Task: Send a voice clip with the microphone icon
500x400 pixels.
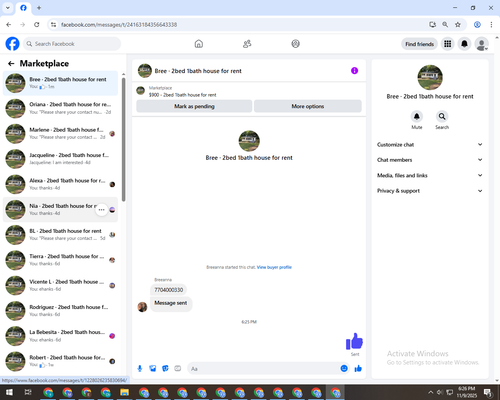Action: click(x=140, y=368)
